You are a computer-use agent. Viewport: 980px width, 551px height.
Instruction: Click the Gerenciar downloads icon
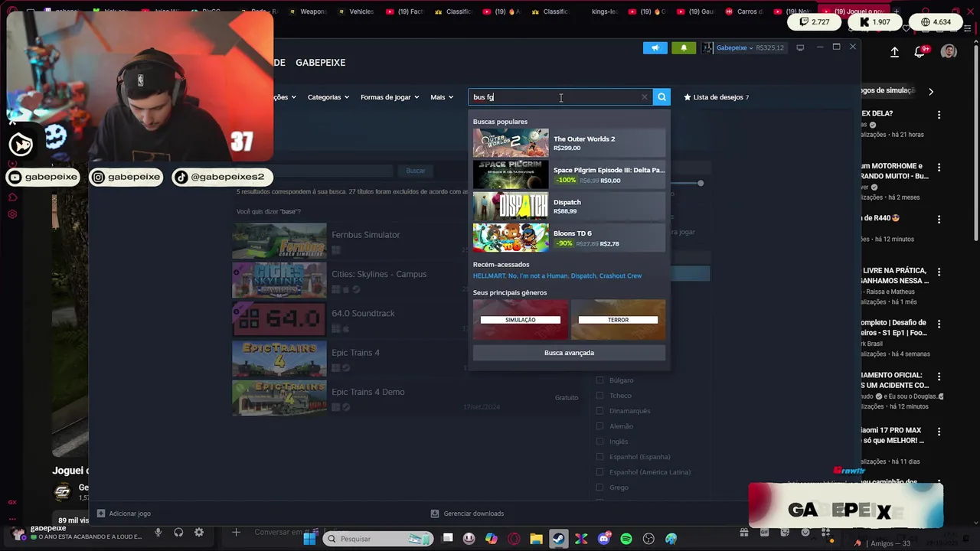tap(435, 514)
